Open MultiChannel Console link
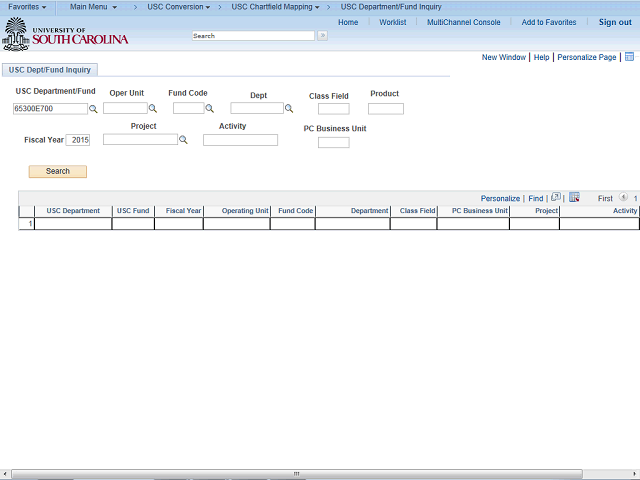Viewport: 640px width, 480px height. click(464, 22)
